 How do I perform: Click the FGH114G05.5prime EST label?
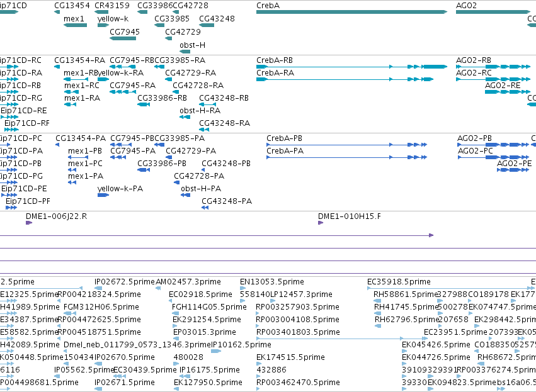(x=209, y=307)
